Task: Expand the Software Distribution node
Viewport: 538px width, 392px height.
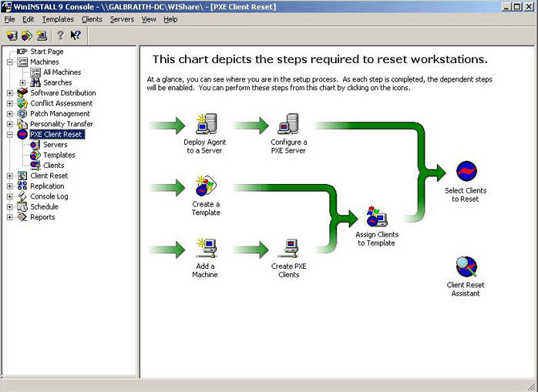Action: tap(10, 93)
